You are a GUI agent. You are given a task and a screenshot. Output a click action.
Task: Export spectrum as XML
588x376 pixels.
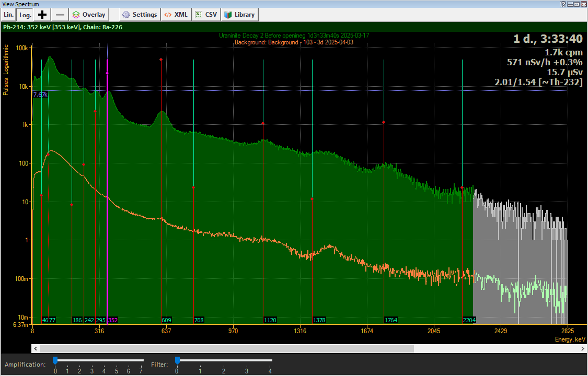176,15
